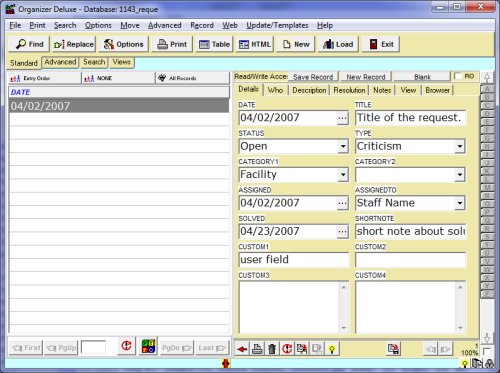Screen dimensions: 500x373
Task: Select the 04/02/2007 record row
Action: (x=119, y=106)
